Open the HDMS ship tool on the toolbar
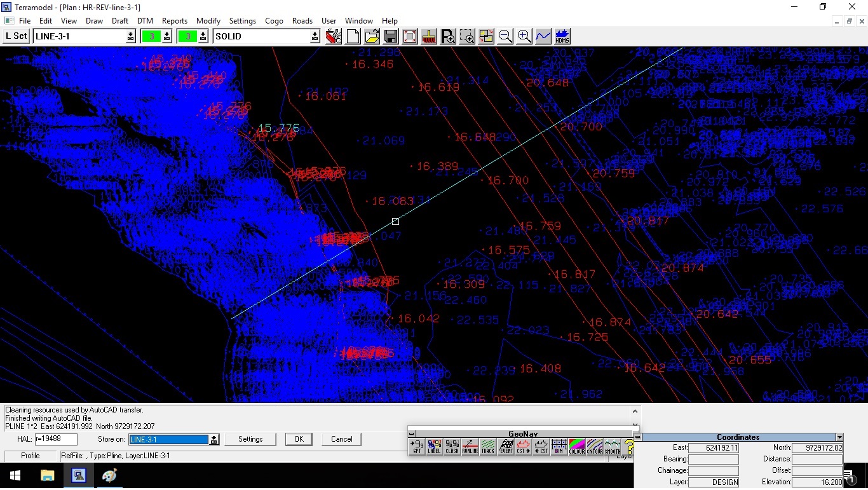The image size is (868, 490). (x=562, y=36)
